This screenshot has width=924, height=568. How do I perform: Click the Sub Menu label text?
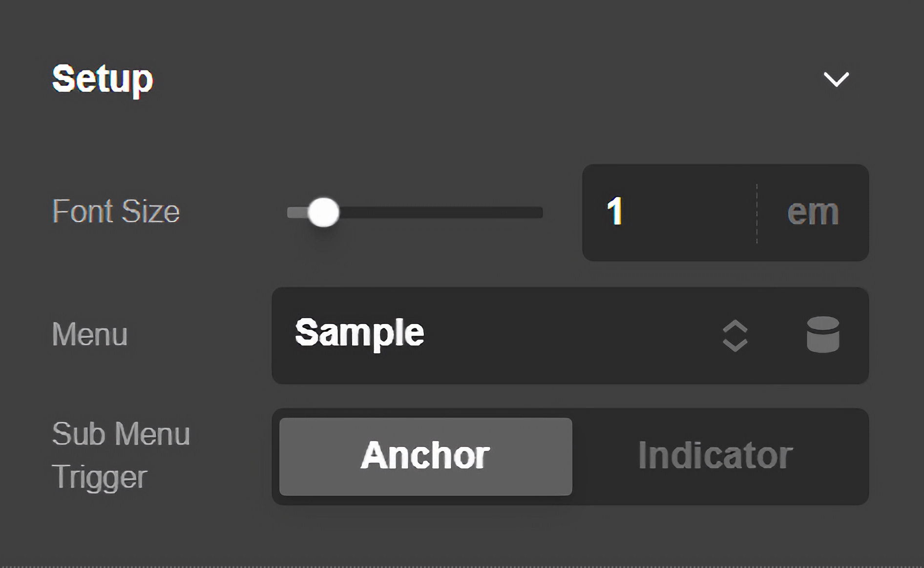pos(121,434)
